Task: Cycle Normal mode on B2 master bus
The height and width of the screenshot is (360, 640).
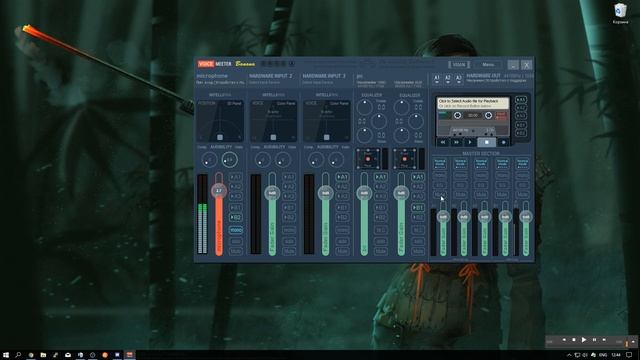Action: pyautogui.click(x=522, y=164)
